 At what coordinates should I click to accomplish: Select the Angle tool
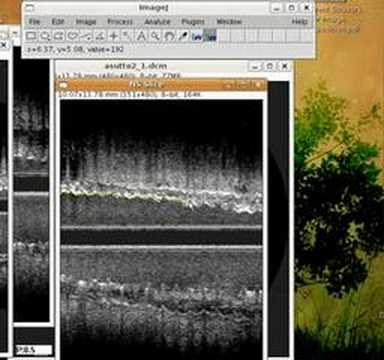[x=100, y=35]
